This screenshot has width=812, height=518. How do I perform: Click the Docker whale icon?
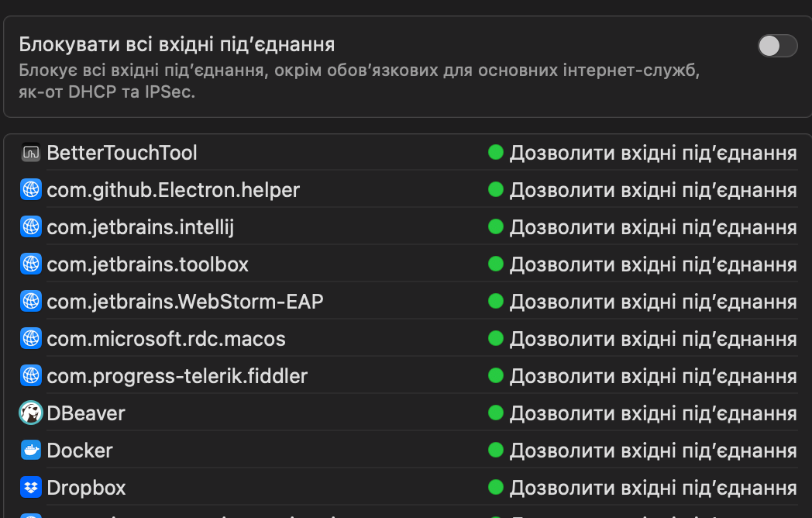click(x=30, y=451)
